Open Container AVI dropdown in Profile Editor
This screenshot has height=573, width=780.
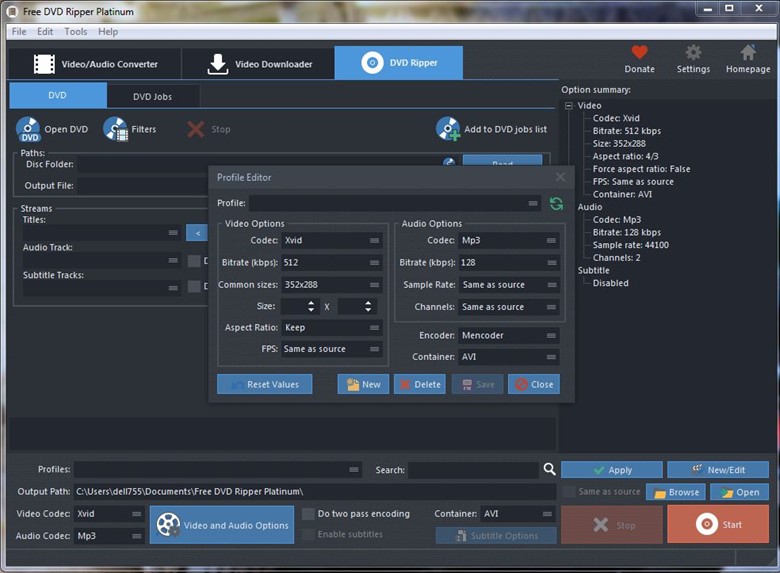(509, 357)
